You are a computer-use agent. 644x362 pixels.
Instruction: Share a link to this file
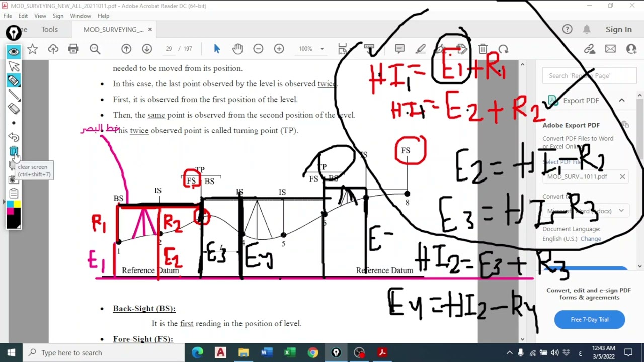[x=590, y=49]
